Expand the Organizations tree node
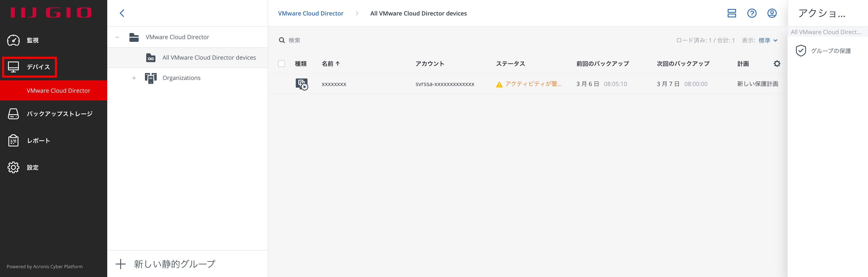 pos(134,78)
